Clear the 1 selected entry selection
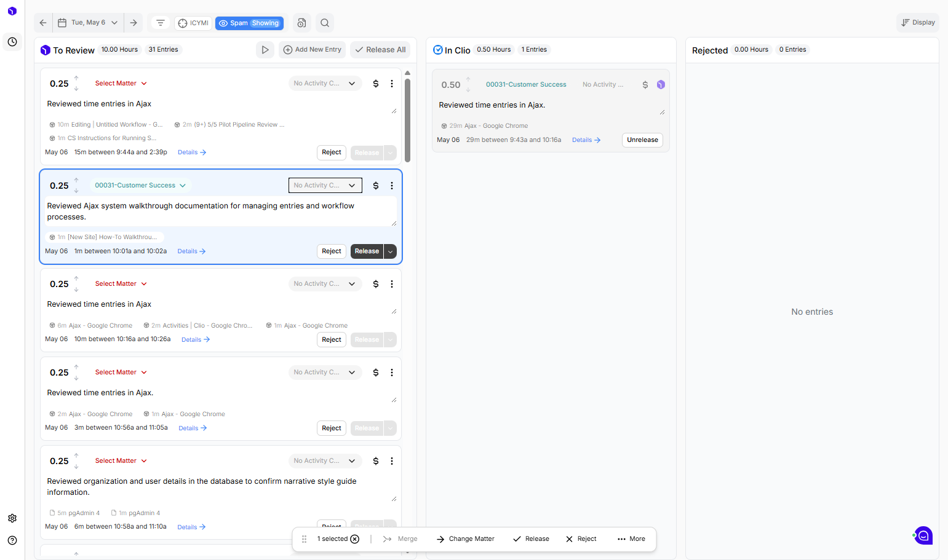Screen dimensions: 948x560 (x=355, y=539)
